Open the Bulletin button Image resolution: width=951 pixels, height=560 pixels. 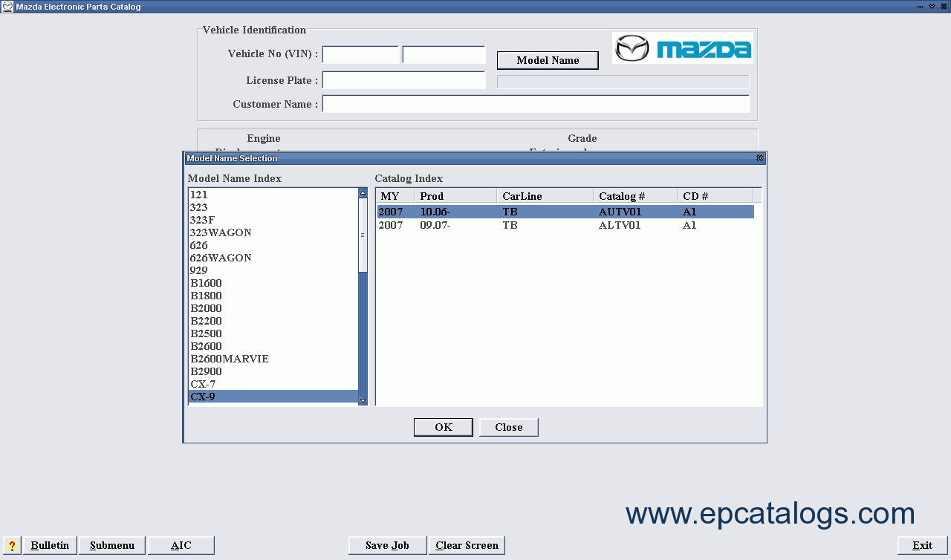click(50, 545)
